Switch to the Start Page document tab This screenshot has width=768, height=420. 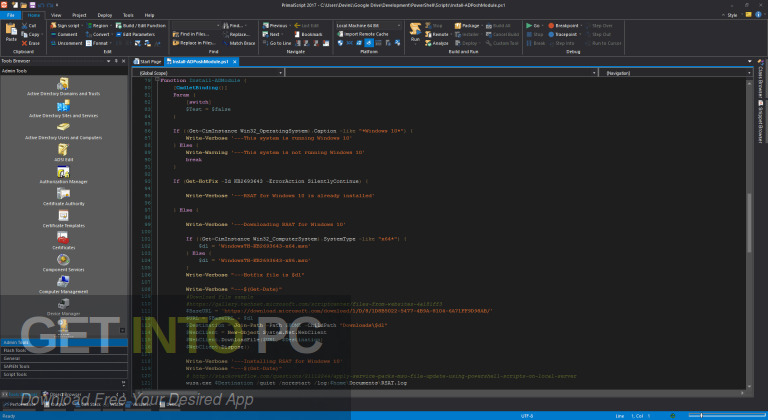[x=147, y=62]
